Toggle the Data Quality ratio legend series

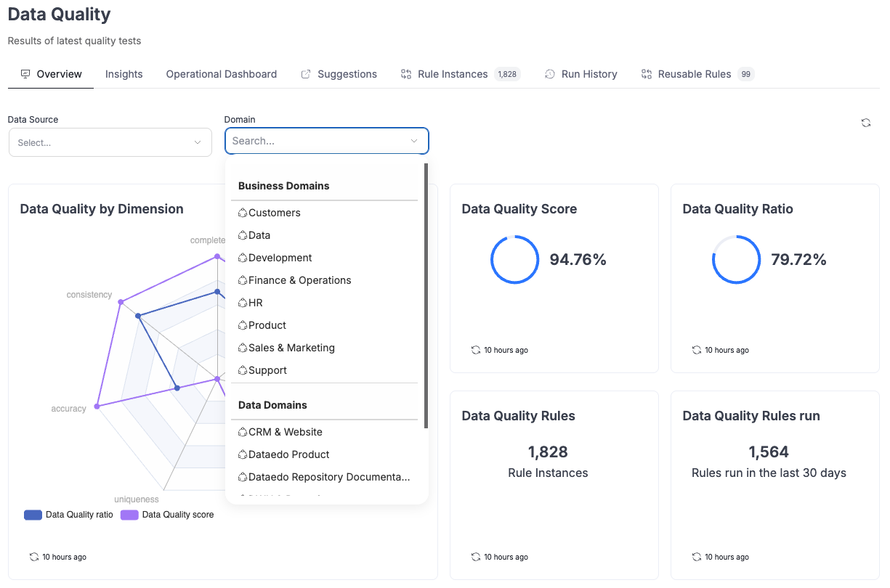tap(68, 515)
